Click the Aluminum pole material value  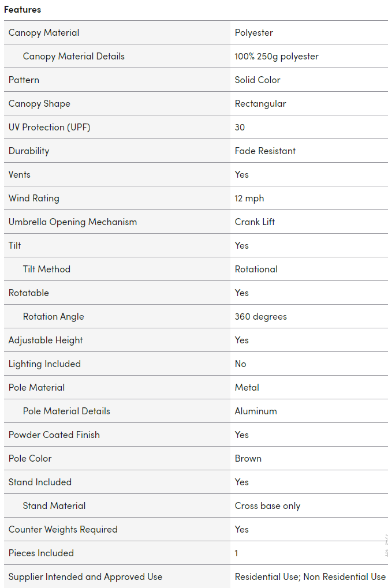click(x=256, y=411)
